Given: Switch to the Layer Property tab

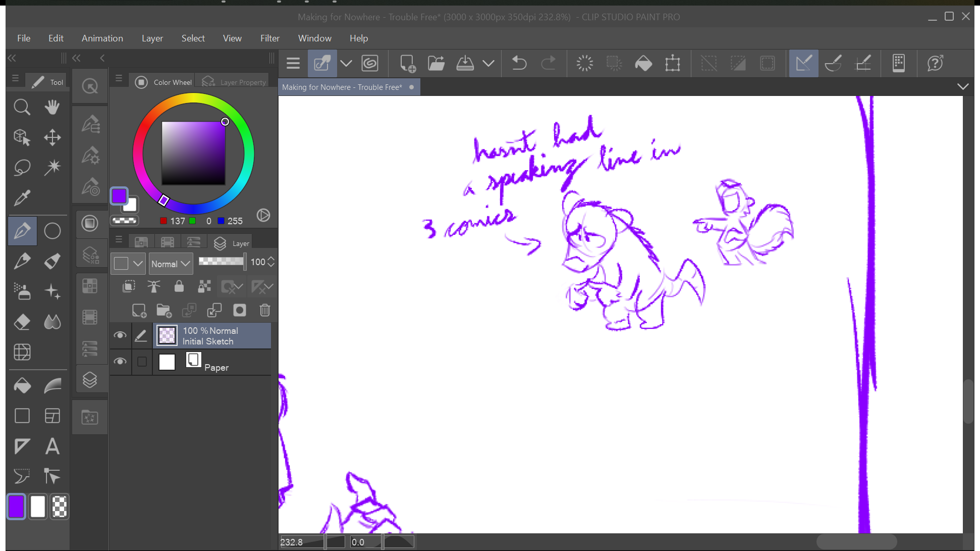Looking at the screenshot, I should pos(235,82).
